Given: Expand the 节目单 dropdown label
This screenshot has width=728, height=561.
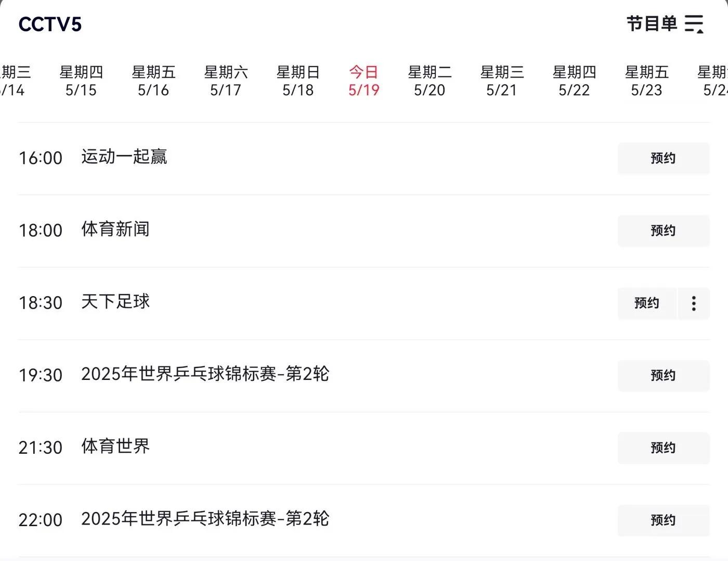Looking at the screenshot, I should (x=652, y=24).
